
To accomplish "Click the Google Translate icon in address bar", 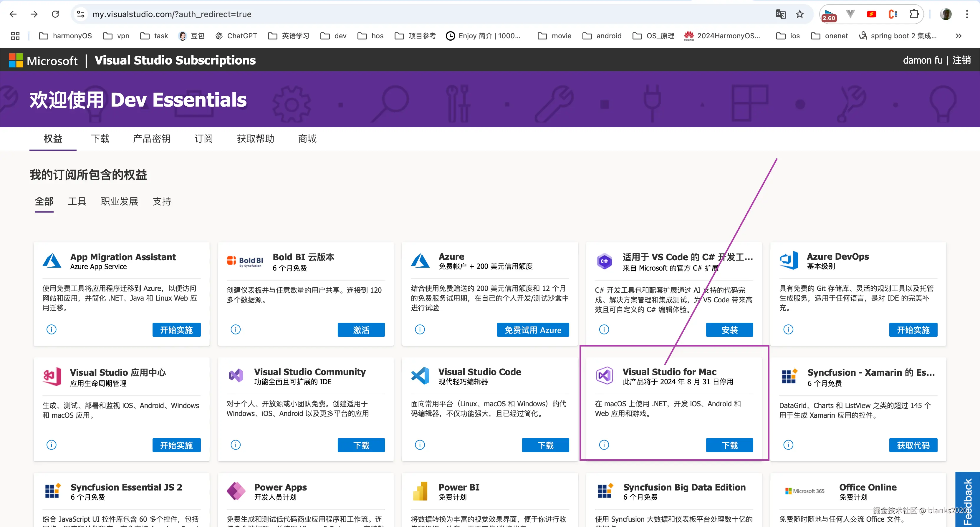I will coord(780,14).
